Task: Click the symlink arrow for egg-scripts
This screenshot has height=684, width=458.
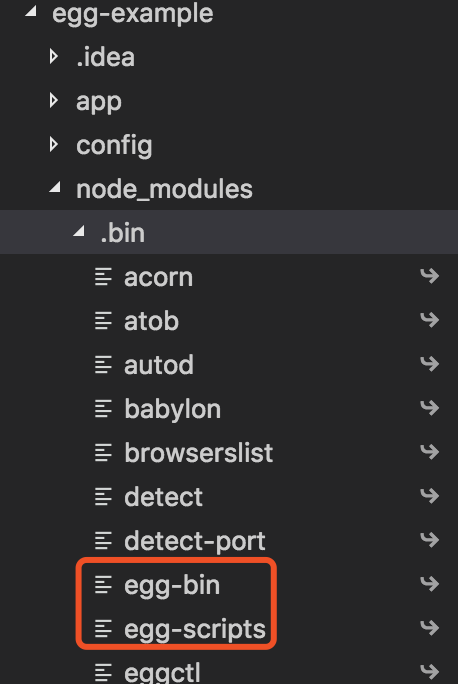Action: click(x=429, y=627)
